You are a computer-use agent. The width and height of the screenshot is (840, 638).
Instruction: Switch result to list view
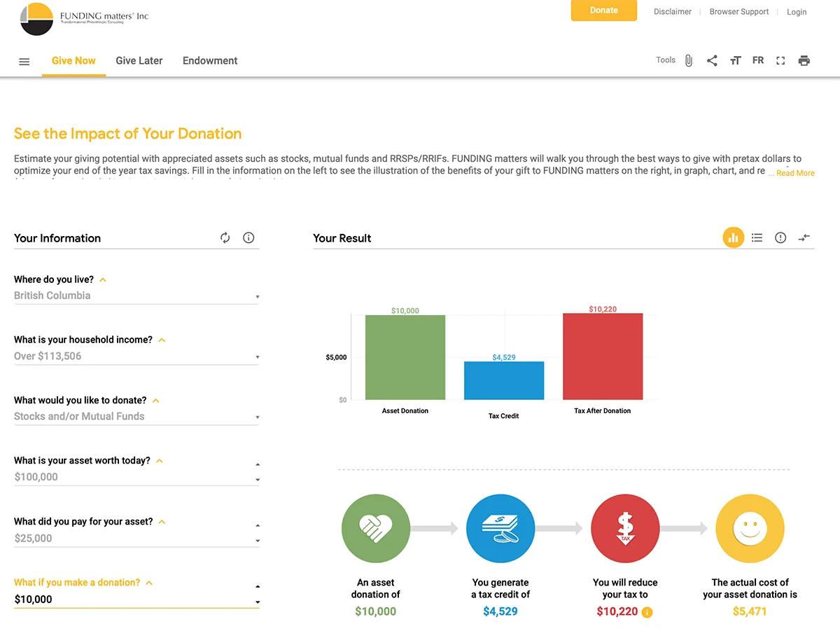757,238
